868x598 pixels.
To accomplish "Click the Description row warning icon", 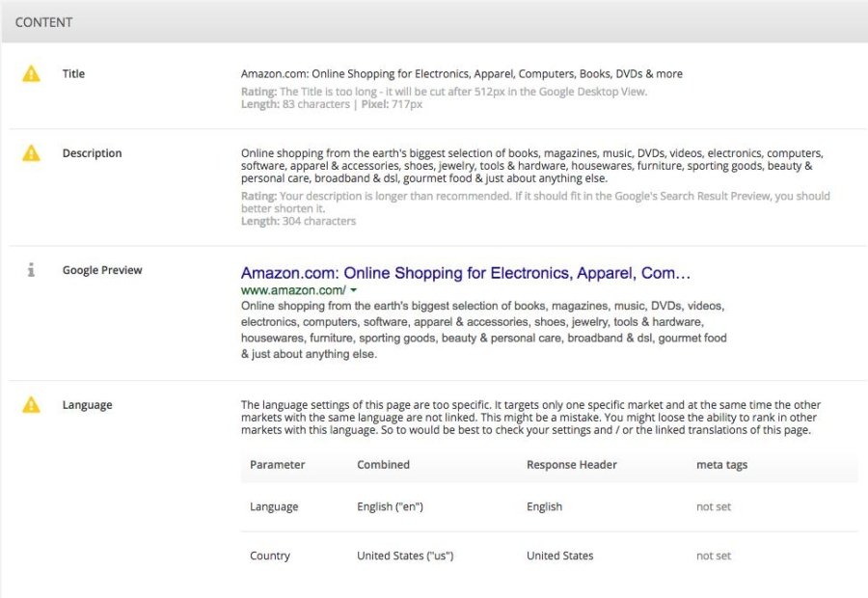I will click(x=31, y=152).
